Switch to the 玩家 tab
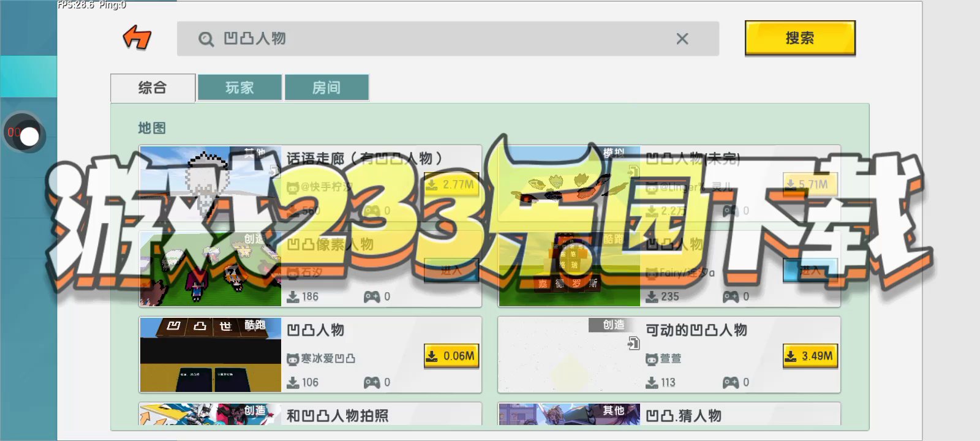This screenshot has height=441, width=980. click(x=239, y=88)
